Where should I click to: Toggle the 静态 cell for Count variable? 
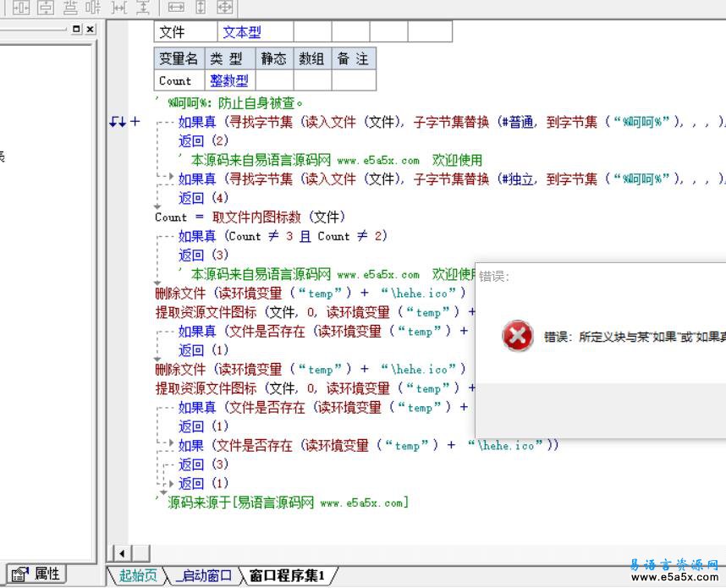pyautogui.click(x=273, y=81)
